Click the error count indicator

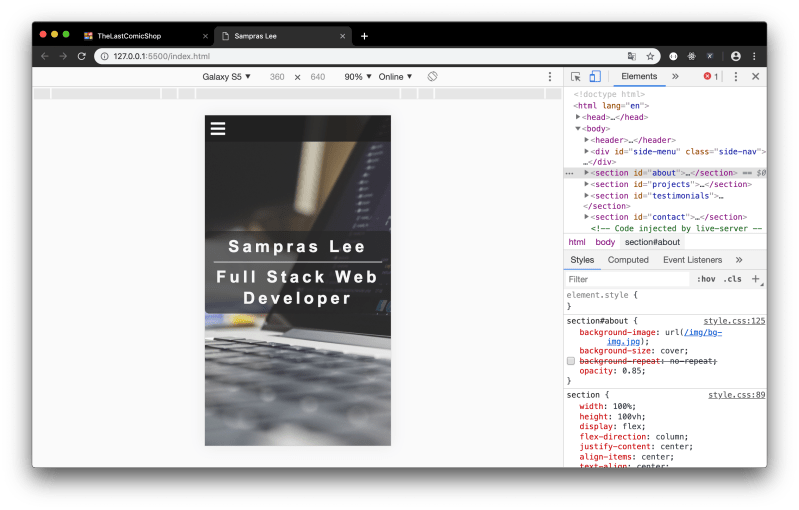point(711,76)
